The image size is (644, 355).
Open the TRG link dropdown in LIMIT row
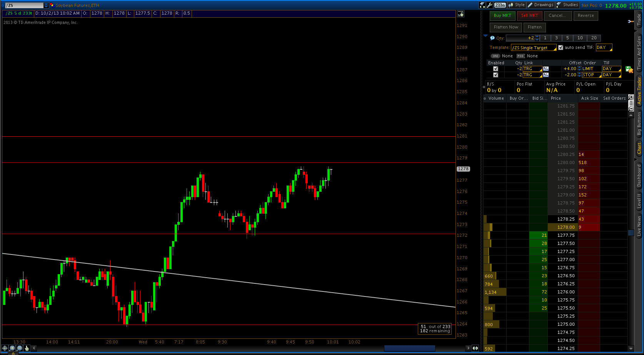[532, 69]
